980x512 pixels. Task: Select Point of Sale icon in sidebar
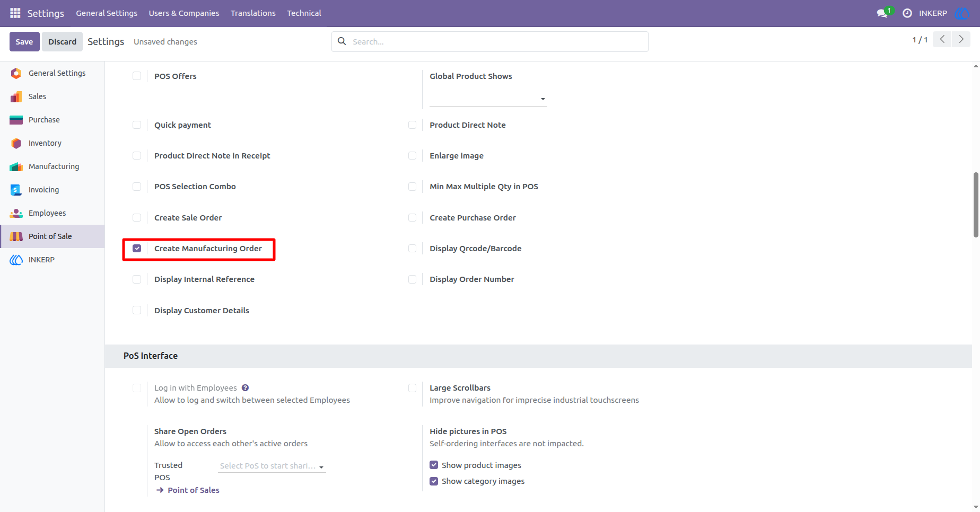click(16, 236)
